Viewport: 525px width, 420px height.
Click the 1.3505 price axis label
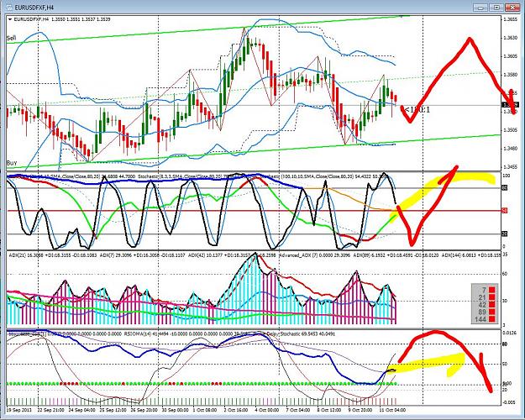point(510,130)
